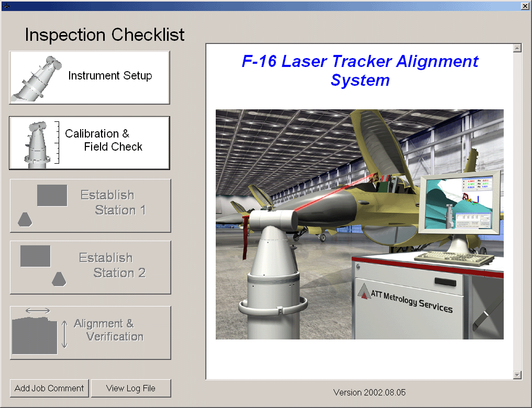Click the scroll down arrow in preview pane
Viewport: 532px width, 408px height.
[x=517, y=375]
